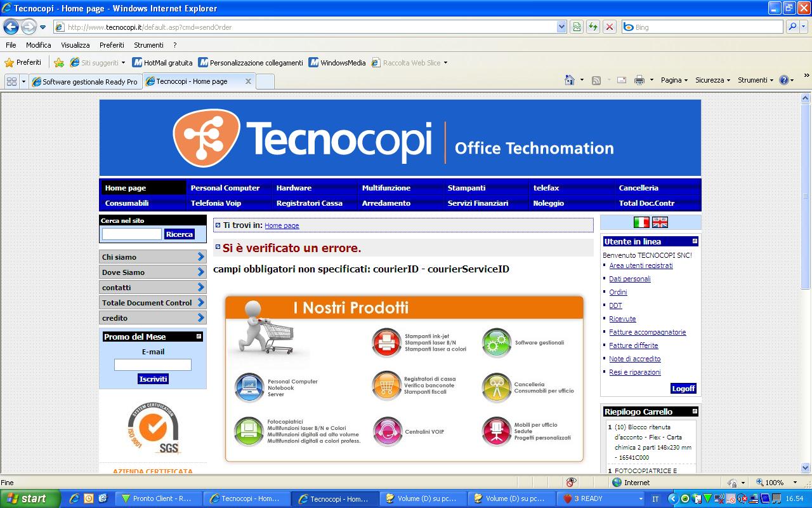Click the Home page breadcrumb link
Viewport: 812px width, 508px height.
coord(282,225)
